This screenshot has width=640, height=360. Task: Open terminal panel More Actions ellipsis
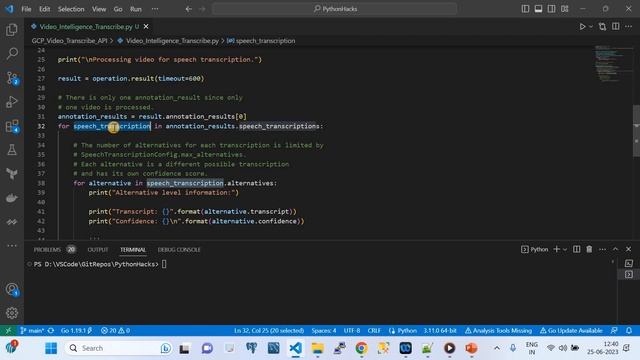(602, 249)
